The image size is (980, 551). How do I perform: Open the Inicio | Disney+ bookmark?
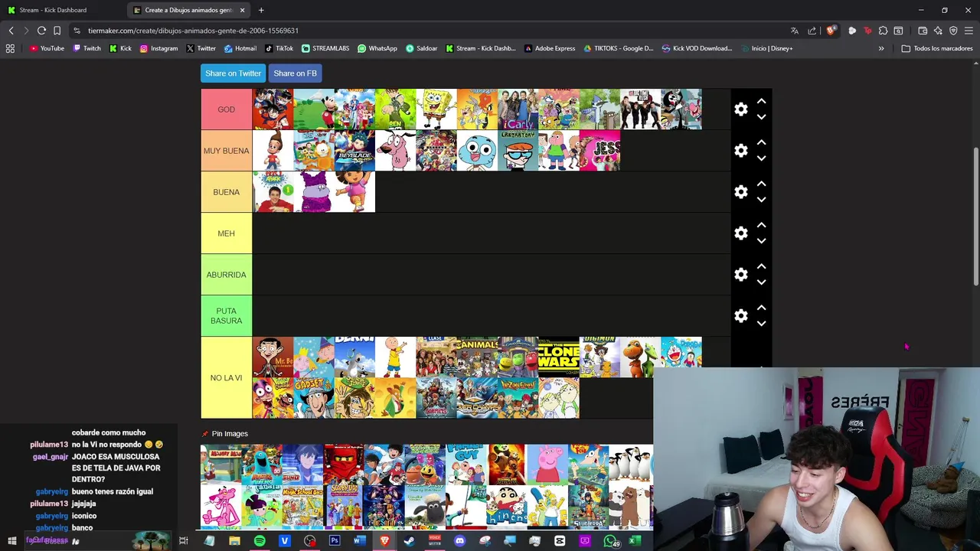[x=767, y=48]
